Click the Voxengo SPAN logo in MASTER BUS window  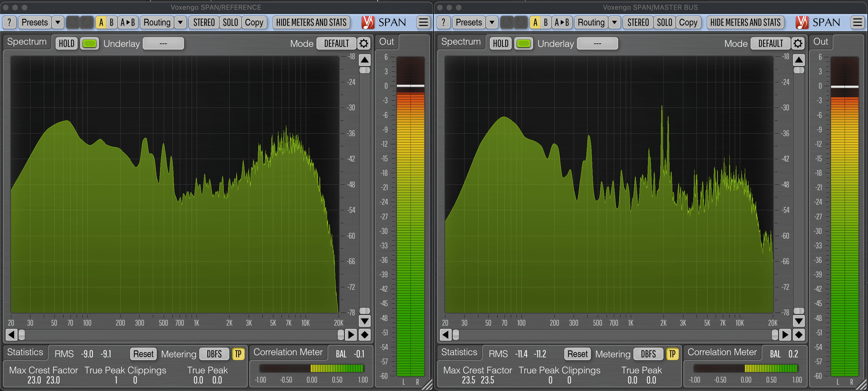pos(818,23)
